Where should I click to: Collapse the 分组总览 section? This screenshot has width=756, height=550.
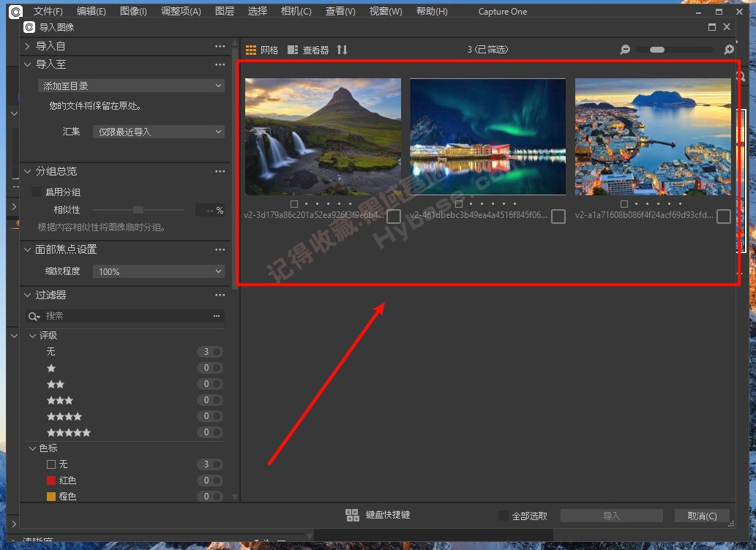coord(28,172)
